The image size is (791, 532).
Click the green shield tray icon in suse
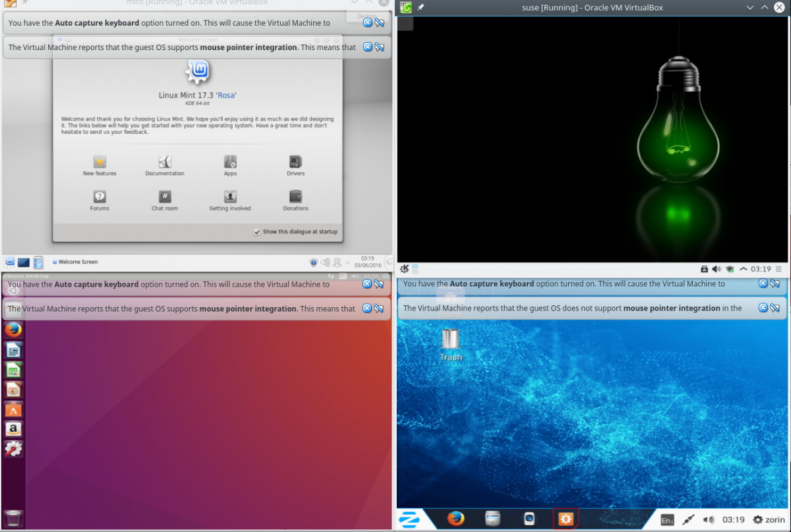730,269
